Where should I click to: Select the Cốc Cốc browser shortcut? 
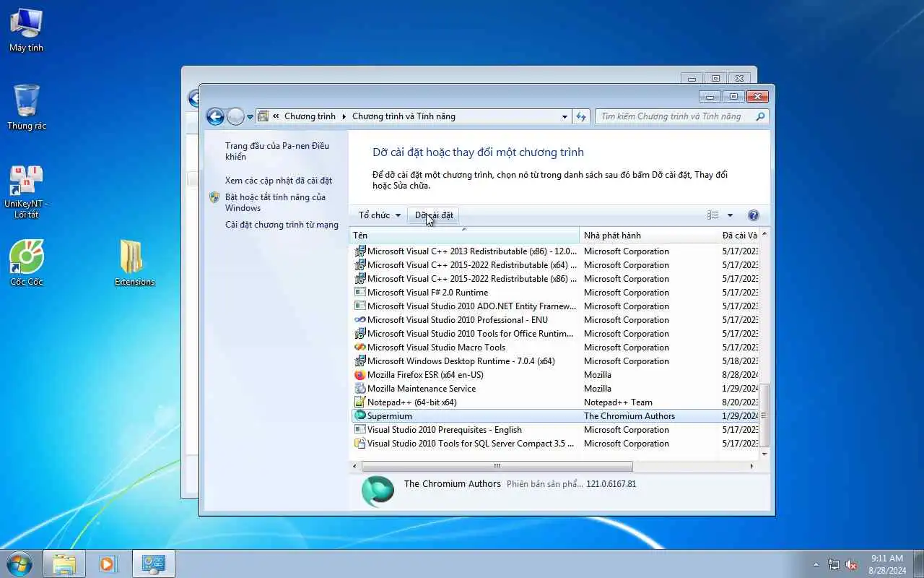click(26, 263)
